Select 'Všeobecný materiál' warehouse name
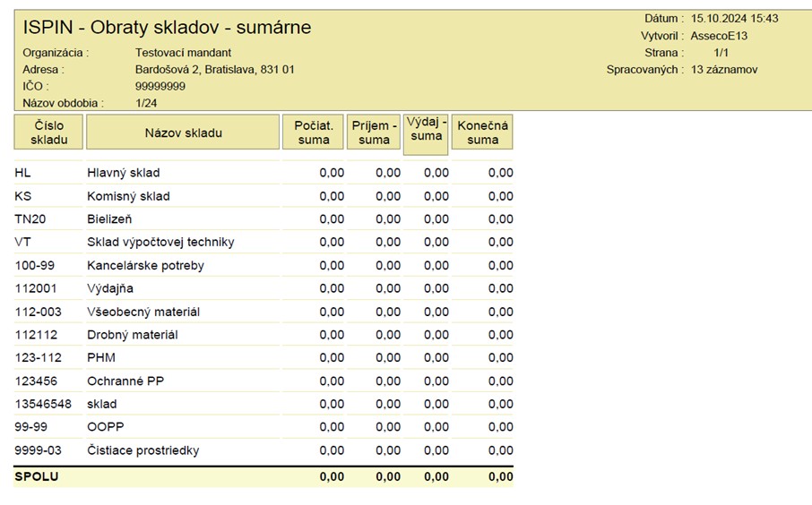The width and height of the screenshot is (812, 505). pyautogui.click(x=143, y=312)
